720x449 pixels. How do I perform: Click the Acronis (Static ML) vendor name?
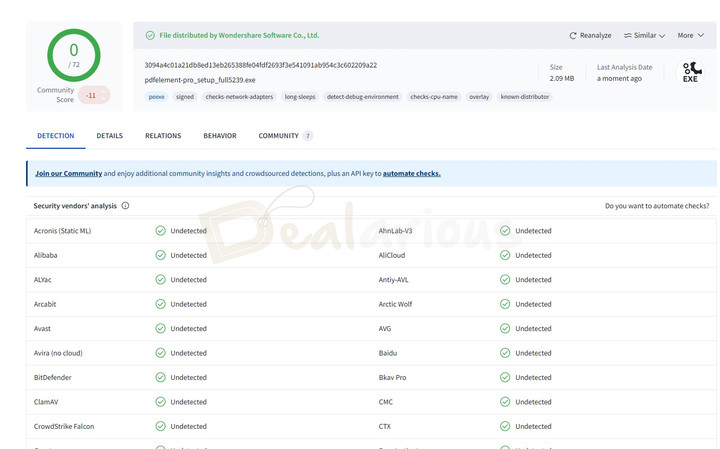click(62, 231)
